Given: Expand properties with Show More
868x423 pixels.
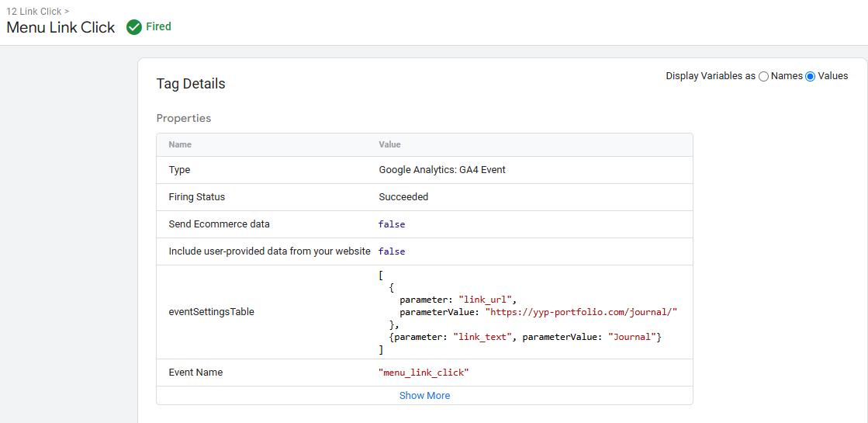Looking at the screenshot, I should click(424, 396).
